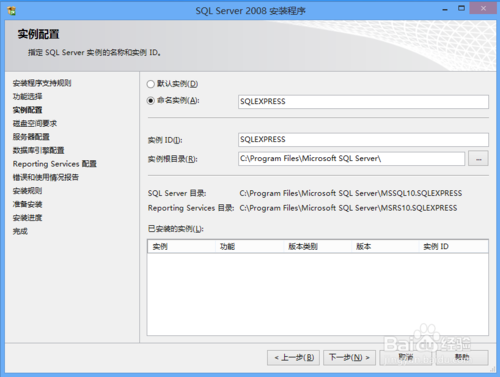
Task: Click the 帮助 help button
Action: (x=462, y=358)
